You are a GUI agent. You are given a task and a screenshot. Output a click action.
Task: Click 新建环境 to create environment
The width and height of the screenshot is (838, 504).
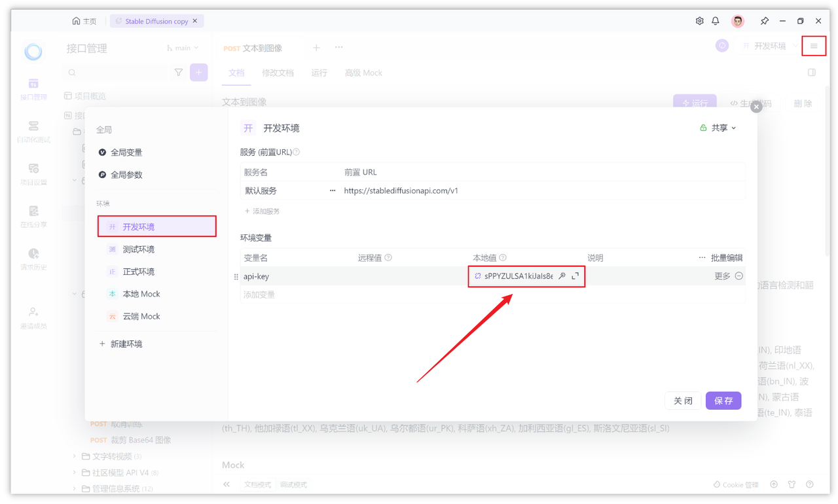click(120, 344)
